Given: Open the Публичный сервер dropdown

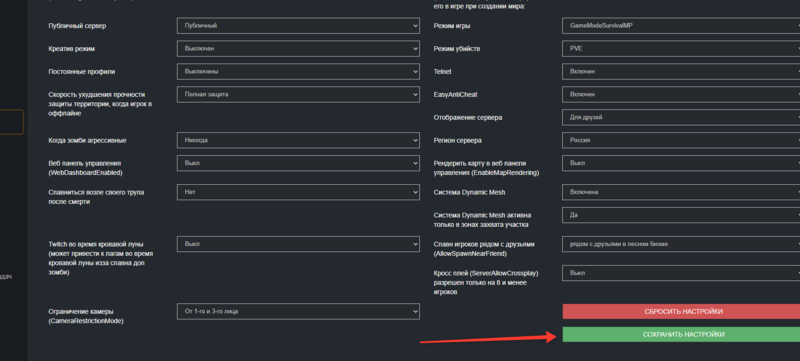Looking at the screenshot, I should (x=298, y=25).
